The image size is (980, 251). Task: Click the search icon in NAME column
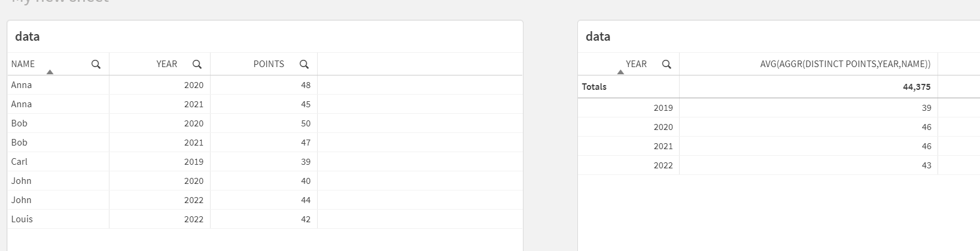pyautogui.click(x=96, y=64)
